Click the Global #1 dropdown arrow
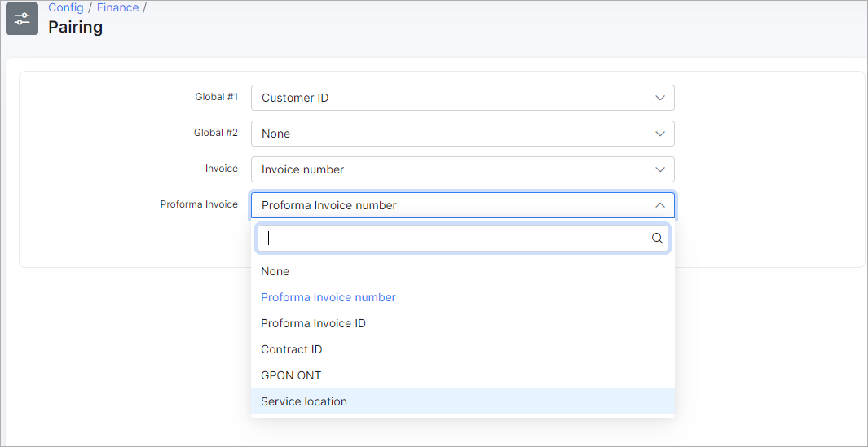 click(x=660, y=98)
